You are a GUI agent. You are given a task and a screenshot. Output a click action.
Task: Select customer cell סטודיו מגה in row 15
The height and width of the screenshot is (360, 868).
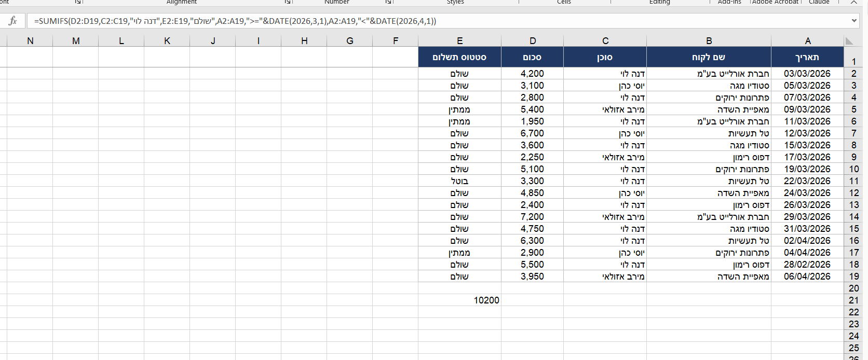pos(709,229)
